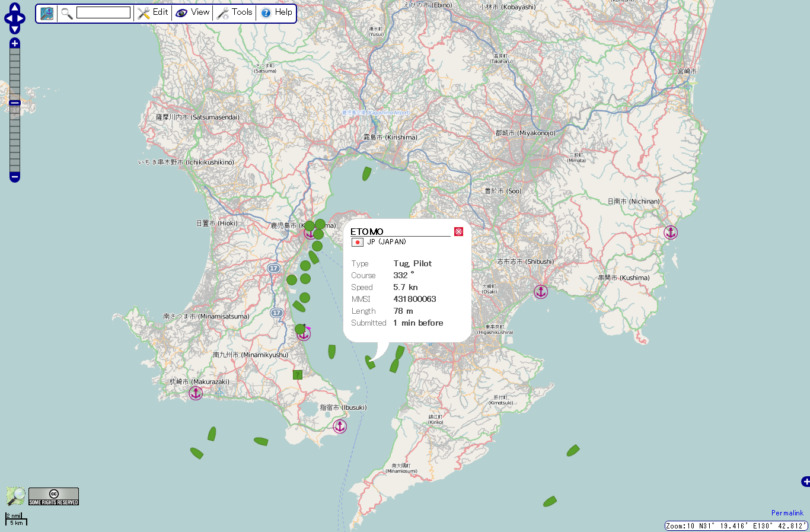The height and width of the screenshot is (532, 810).
Task: Click the OpenStreetMap logo icon
Action: [15, 496]
